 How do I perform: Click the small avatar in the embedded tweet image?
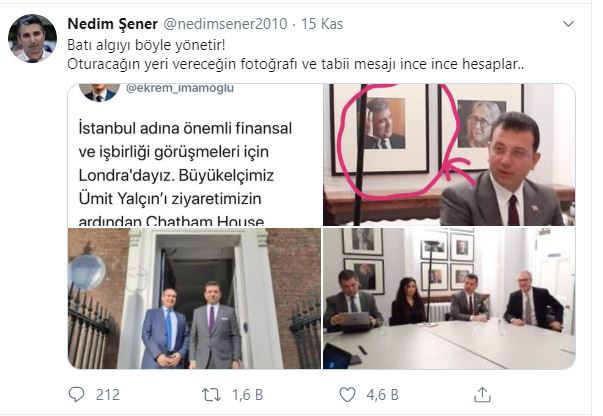(100, 92)
